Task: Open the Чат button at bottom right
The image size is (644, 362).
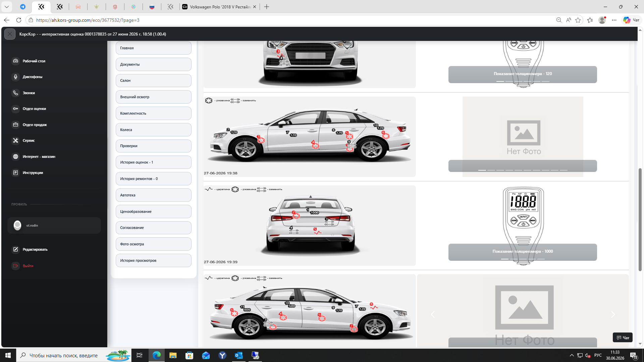Action: click(623, 338)
